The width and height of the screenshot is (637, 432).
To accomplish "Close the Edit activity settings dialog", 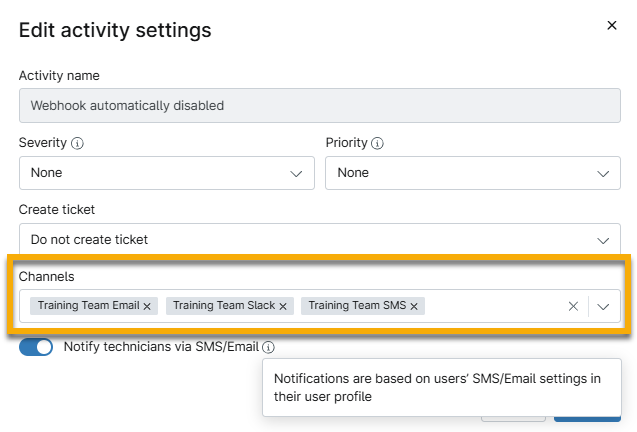I will pos(612,26).
